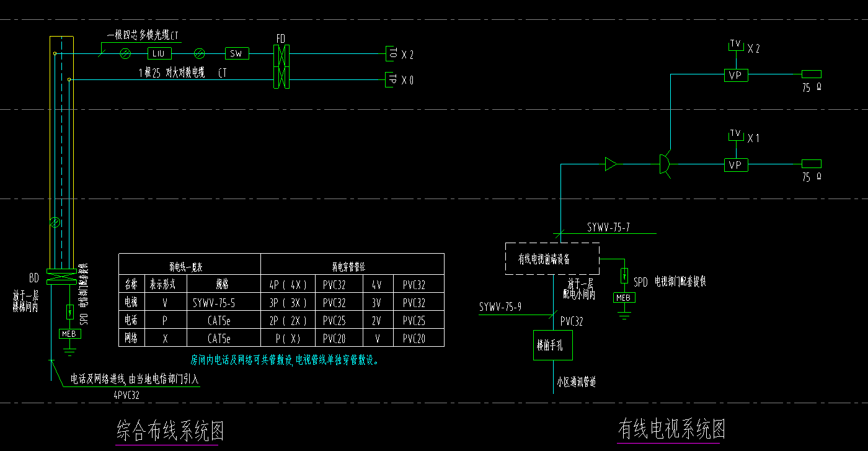The image size is (868, 451).
Task: Select the VP box below TV X2
Action: click(x=736, y=76)
